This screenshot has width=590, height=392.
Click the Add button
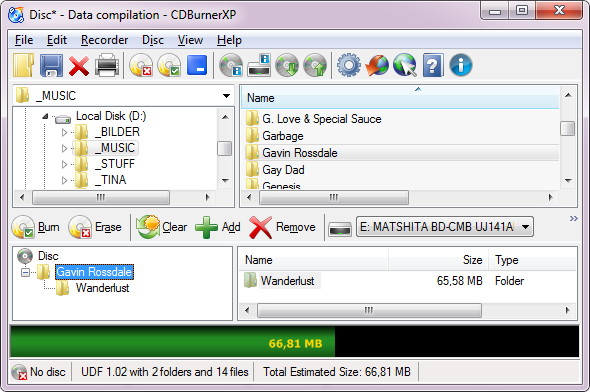point(218,227)
